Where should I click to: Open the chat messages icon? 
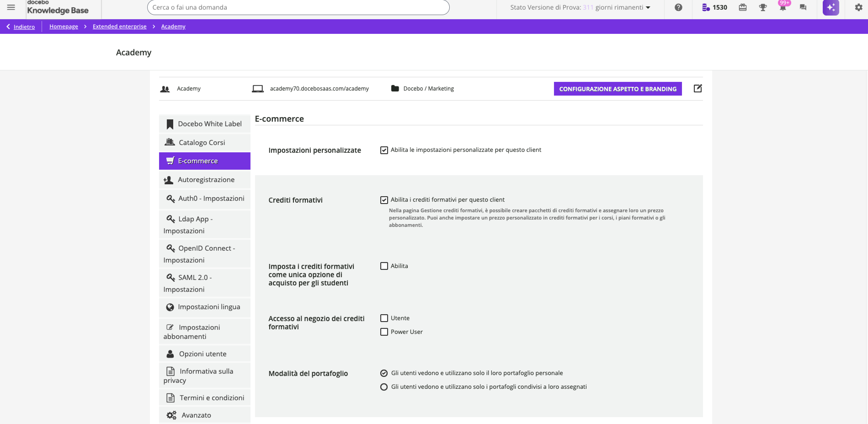[x=803, y=7]
